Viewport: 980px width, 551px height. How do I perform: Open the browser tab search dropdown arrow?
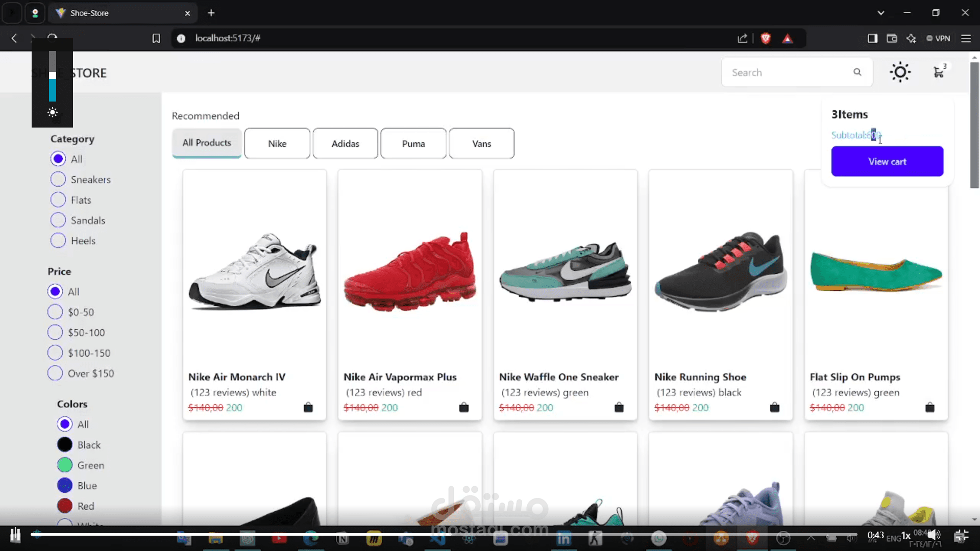880,13
